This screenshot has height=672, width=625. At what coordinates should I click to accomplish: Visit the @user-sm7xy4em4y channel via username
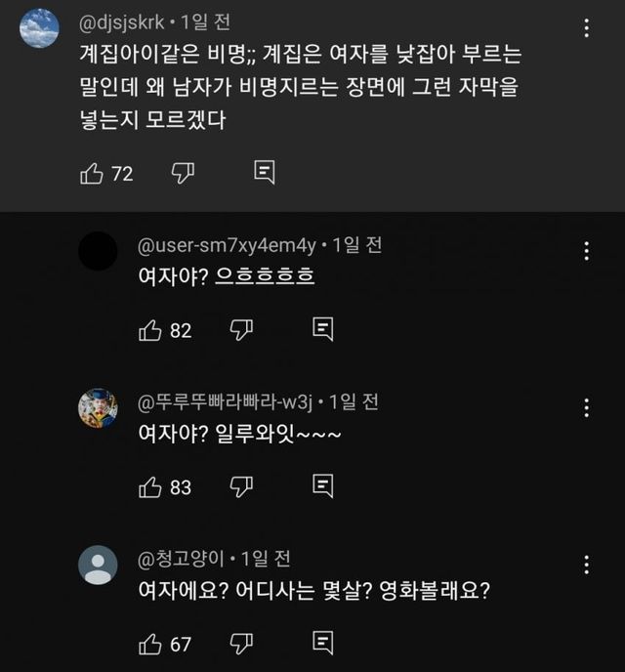coord(228,245)
